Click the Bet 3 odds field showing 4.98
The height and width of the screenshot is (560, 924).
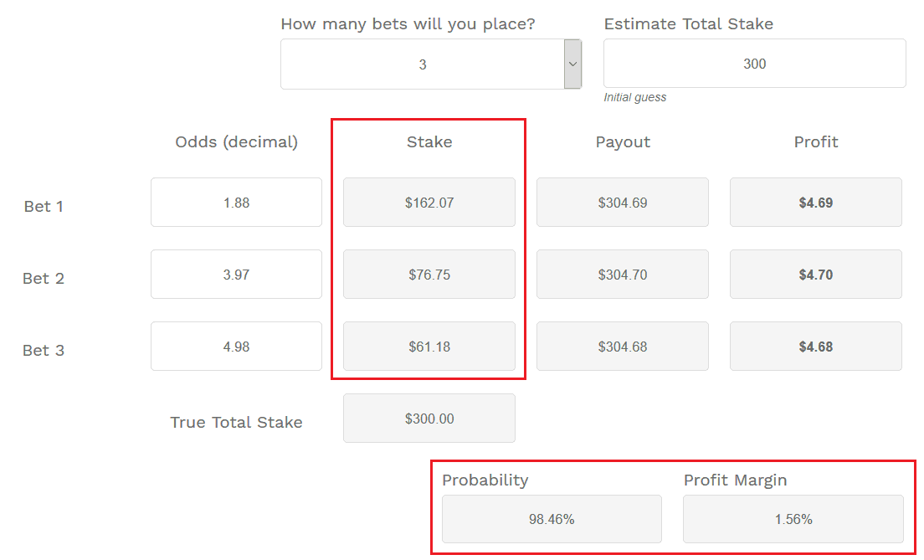236,346
